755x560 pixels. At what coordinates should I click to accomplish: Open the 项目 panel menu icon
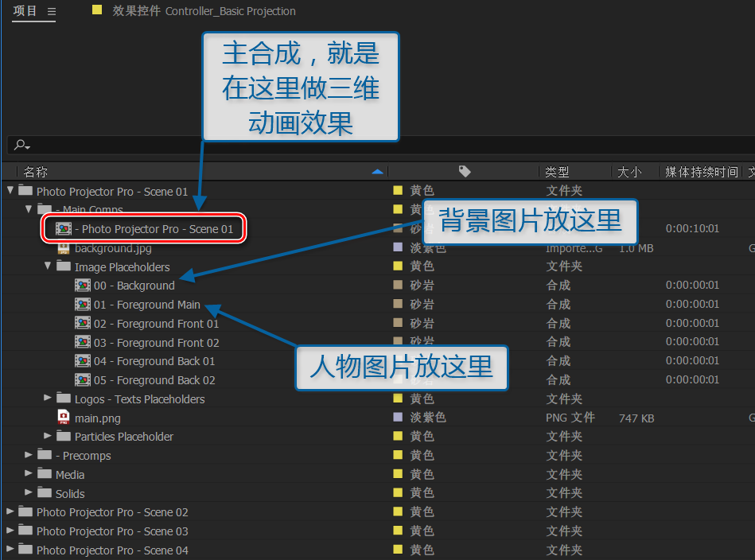[x=52, y=11]
